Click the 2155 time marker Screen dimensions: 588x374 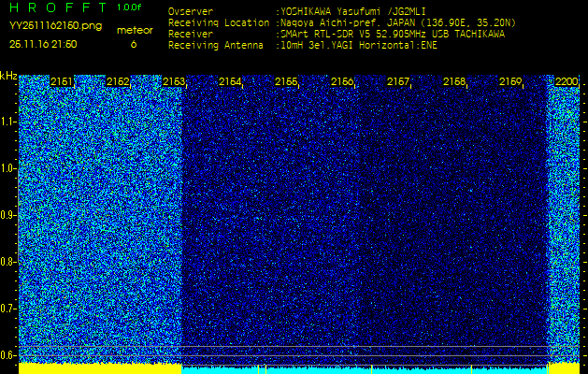tap(286, 81)
